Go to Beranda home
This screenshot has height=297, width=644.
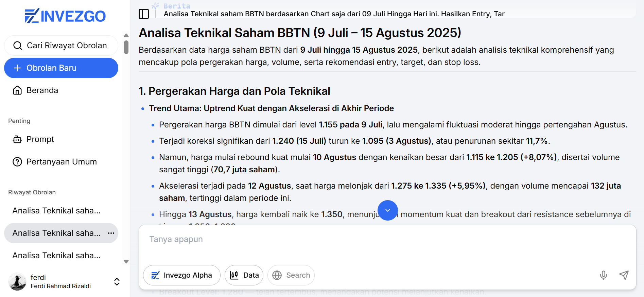[61, 90]
